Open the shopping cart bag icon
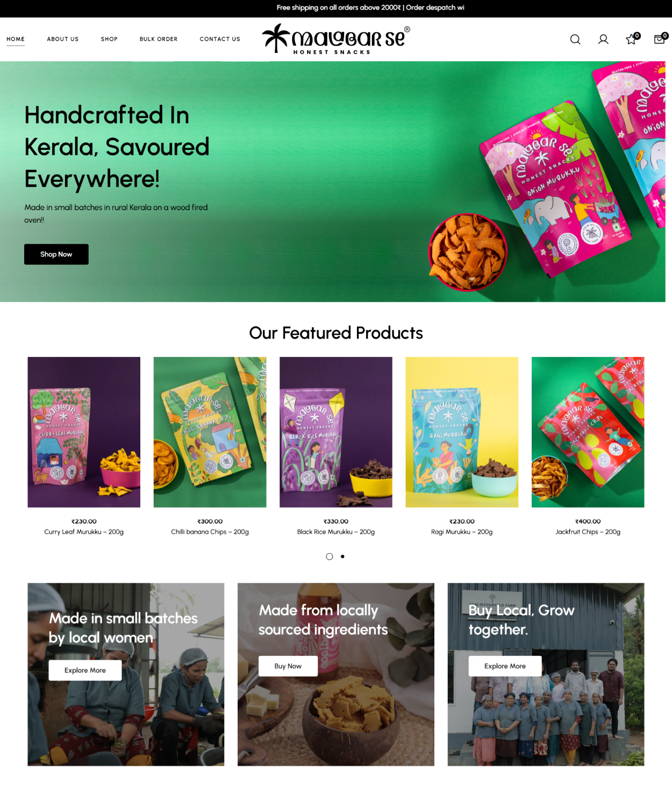Screen dimensions: 672x785 (660, 39)
